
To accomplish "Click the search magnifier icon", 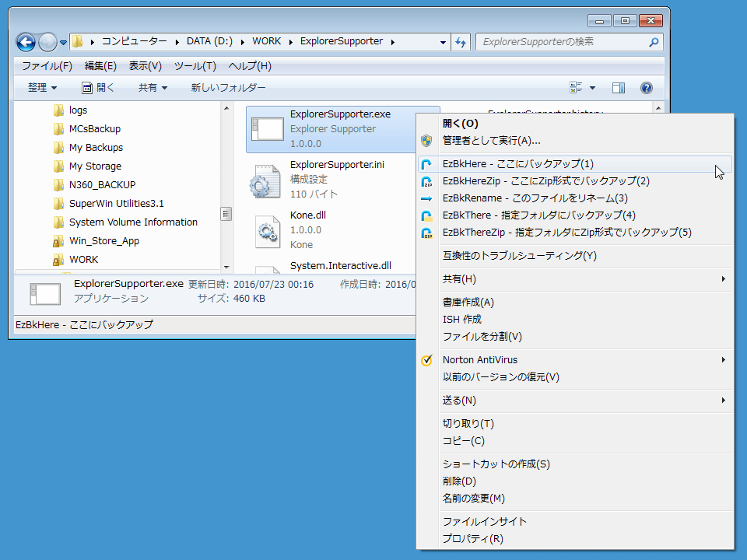I will (654, 42).
